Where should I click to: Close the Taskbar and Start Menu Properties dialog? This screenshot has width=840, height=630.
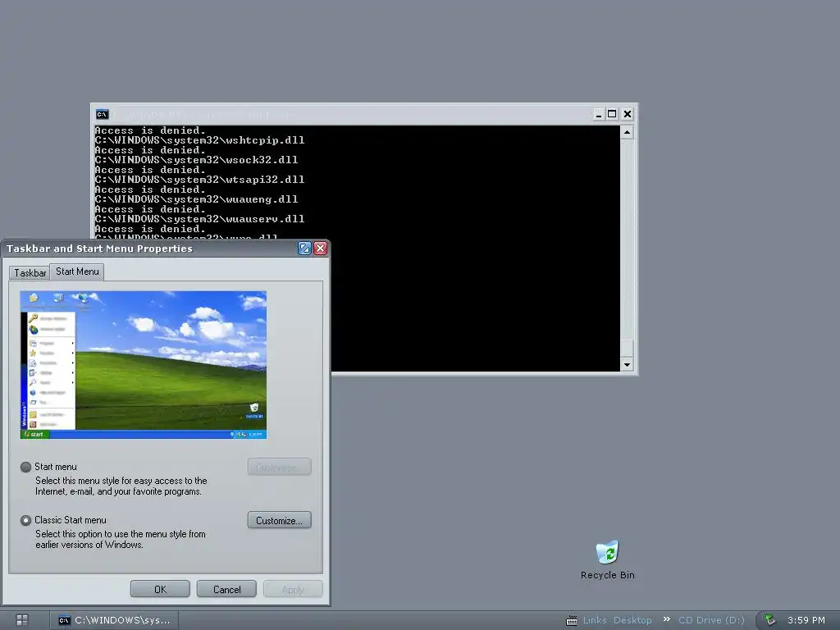[321, 248]
